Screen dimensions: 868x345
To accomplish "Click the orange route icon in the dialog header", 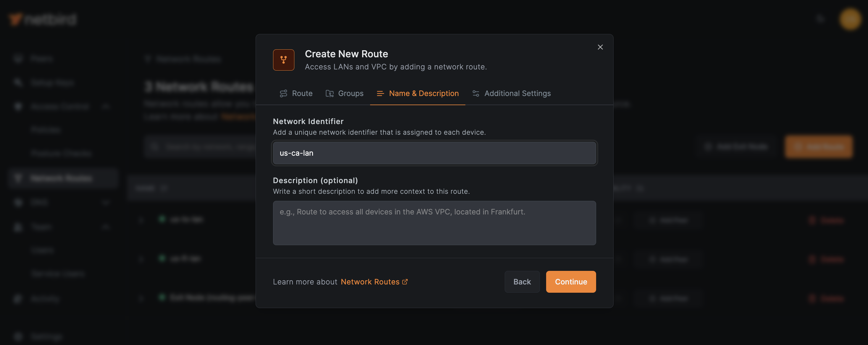I will [283, 60].
